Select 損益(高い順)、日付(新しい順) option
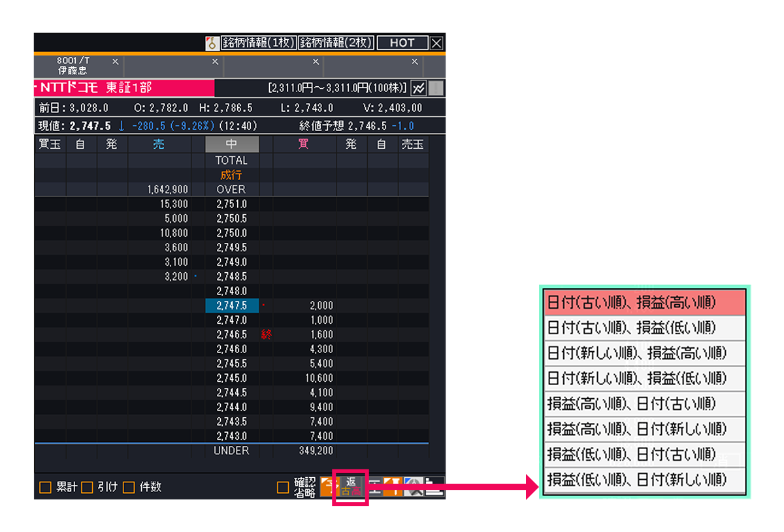Viewport: 784px width, 532px height. pyautogui.click(x=645, y=430)
